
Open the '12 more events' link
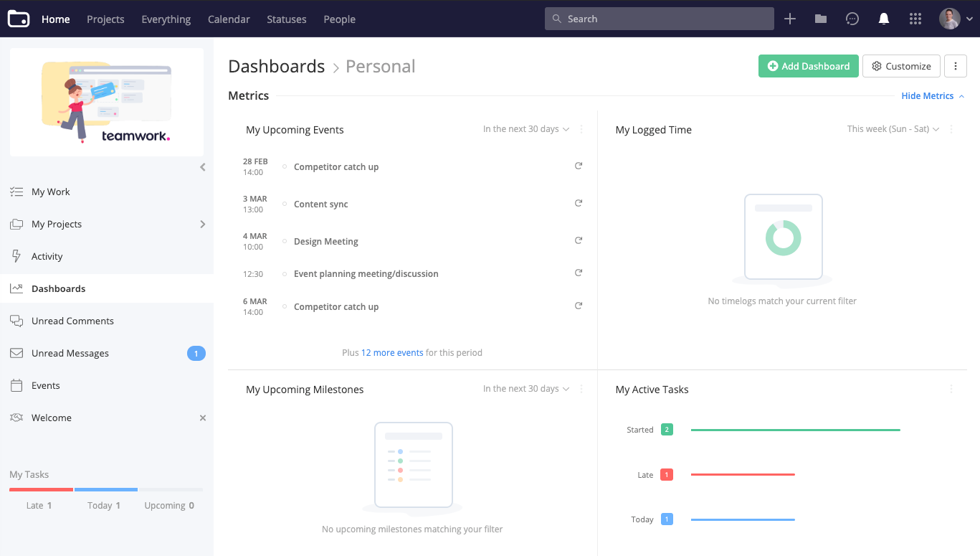click(x=392, y=353)
